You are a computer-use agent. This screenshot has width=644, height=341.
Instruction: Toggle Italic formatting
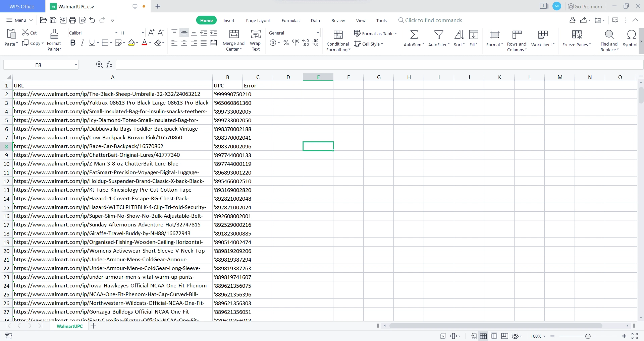82,43
